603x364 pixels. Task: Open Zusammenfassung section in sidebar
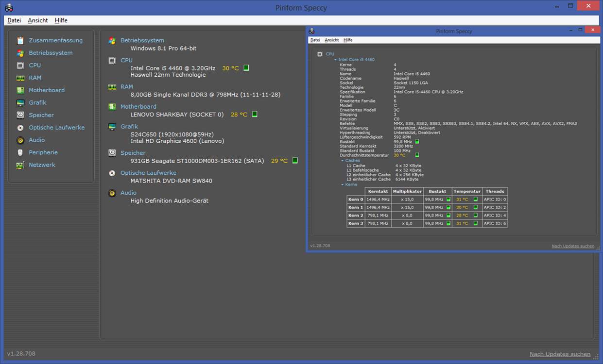pos(55,40)
